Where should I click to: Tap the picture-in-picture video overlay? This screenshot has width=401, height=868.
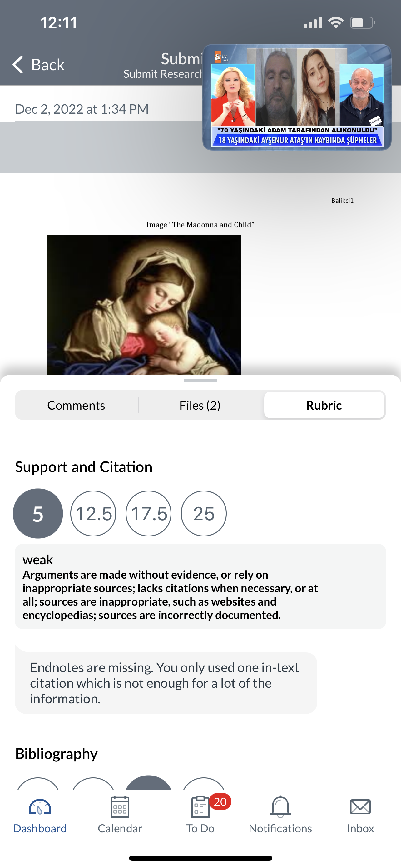pos(297,97)
